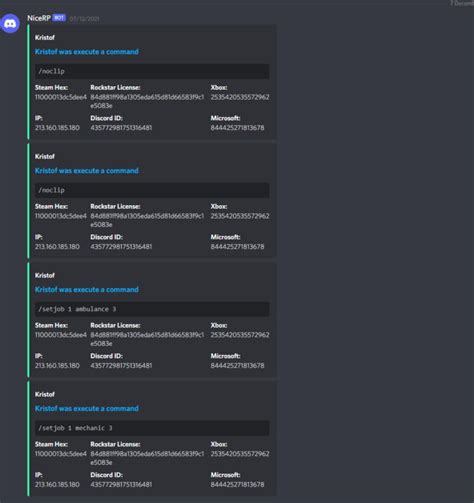Screen dimensions: 474x503
Task: Click the Microsoft value in third embed
Action: [237, 366]
